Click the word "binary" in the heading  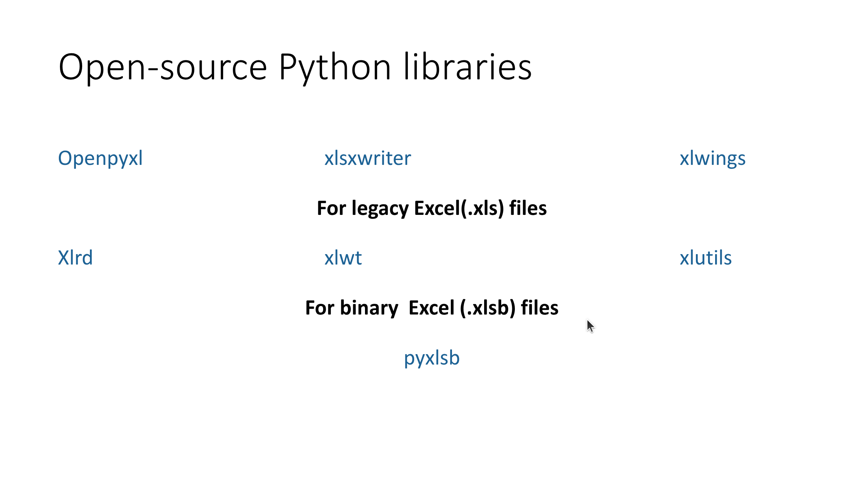[x=369, y=308]
